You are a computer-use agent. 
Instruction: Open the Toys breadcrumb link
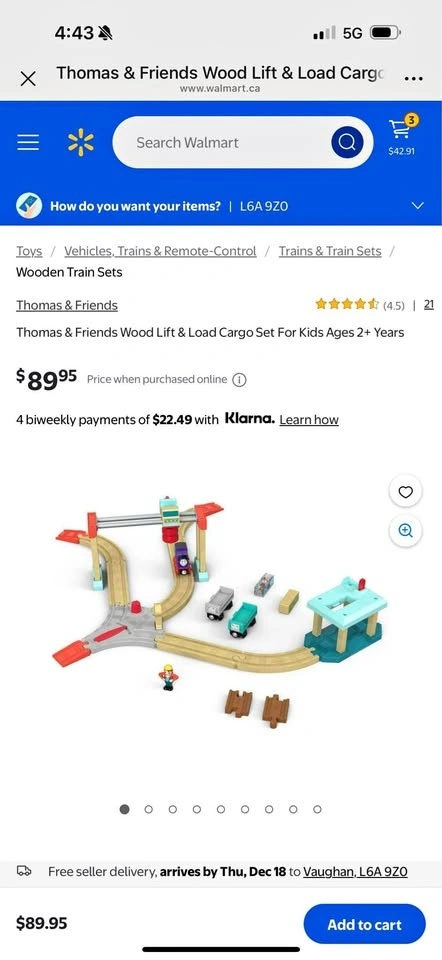29,251
